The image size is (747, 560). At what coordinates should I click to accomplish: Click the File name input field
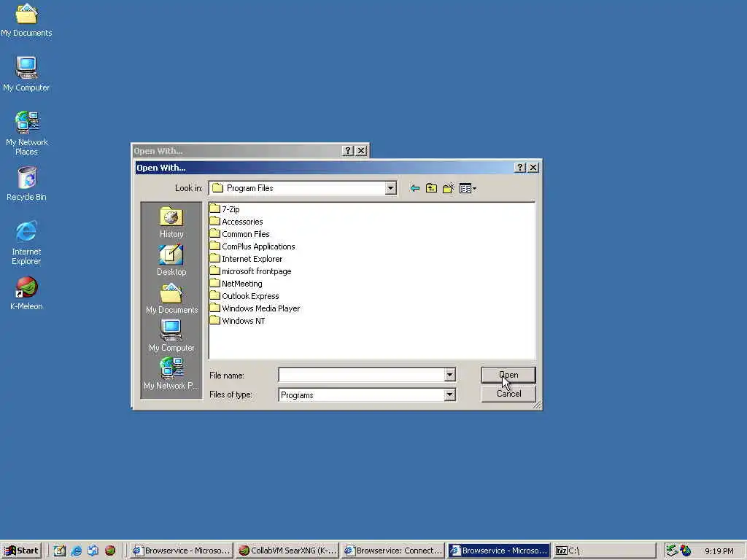(x=362, y=376)
